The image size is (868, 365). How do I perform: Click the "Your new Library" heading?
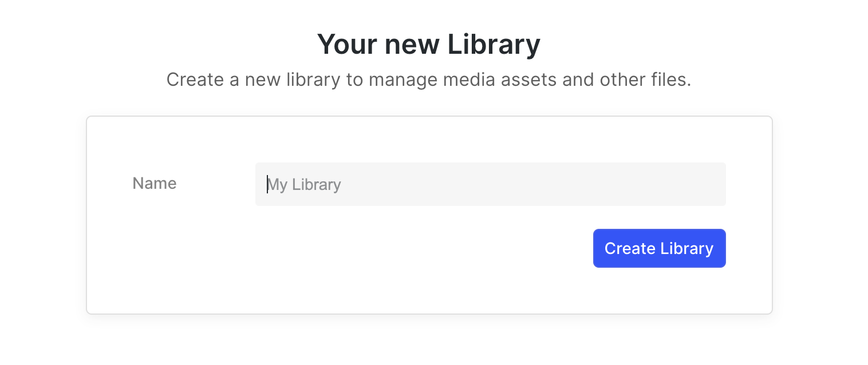click(428, 45)
